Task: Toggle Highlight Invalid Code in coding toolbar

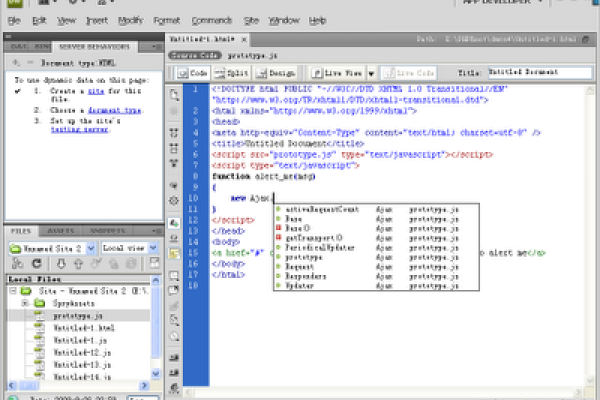Action: (174, 238)
